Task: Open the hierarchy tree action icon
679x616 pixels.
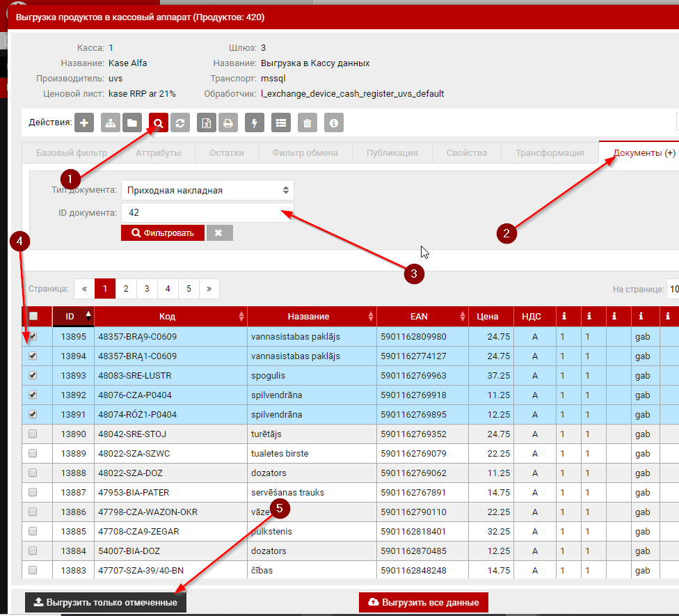Action: point(111,123)
